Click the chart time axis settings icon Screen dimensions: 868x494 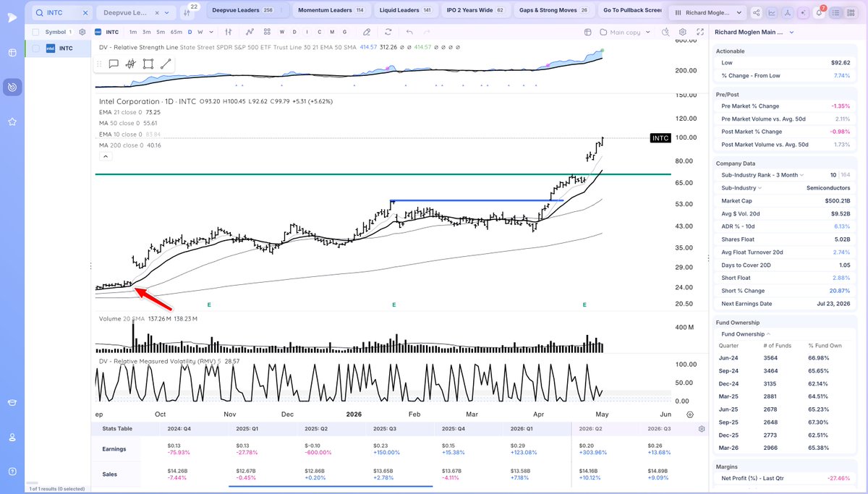(x=690, y=414)
